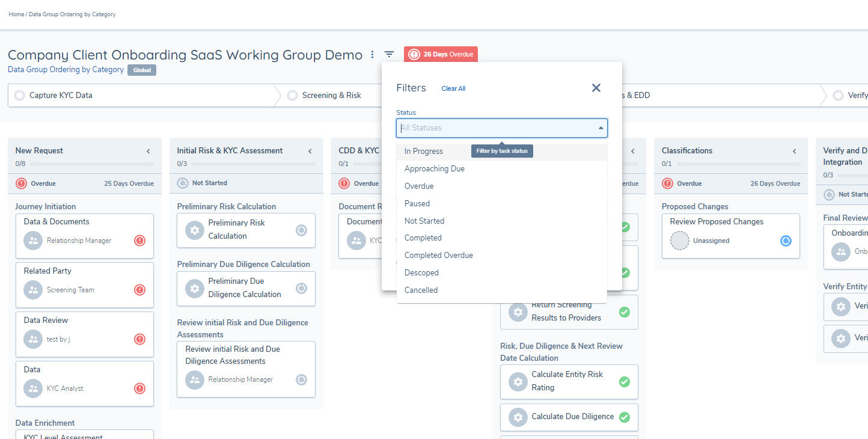
Task: Click the avatar icon on Review initial Risk card
Action: 195,379
